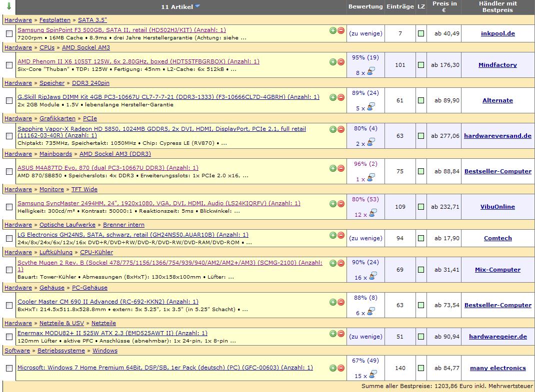Open the 67% (49) rating for Windows 7
Screen dimensions: 535x392
(365, 361)
